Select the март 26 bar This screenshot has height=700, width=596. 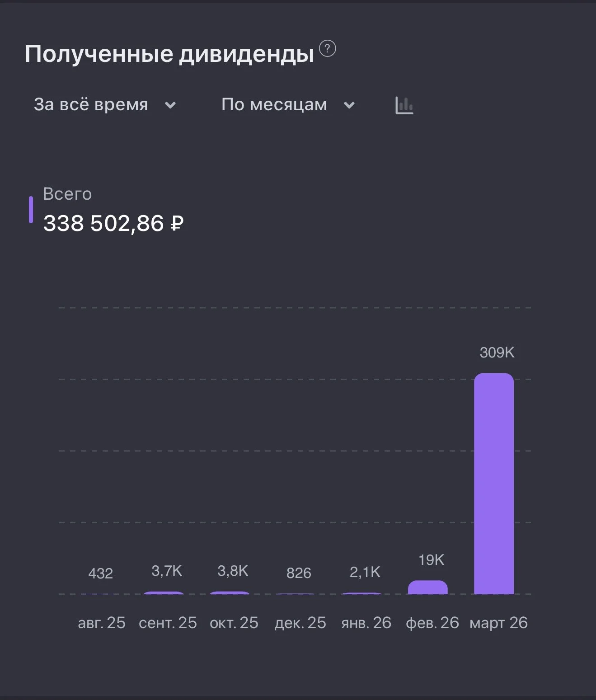pos(494,484)
